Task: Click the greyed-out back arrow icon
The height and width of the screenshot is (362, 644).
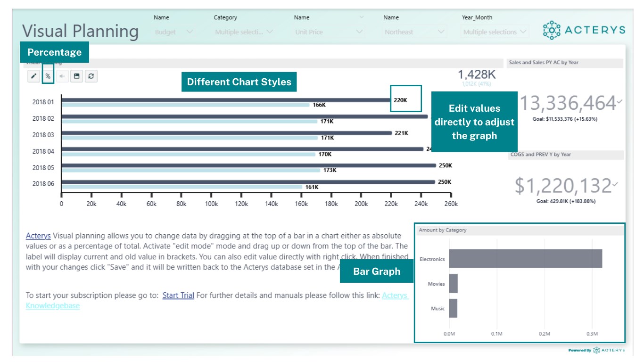Action: pos(62,76)
